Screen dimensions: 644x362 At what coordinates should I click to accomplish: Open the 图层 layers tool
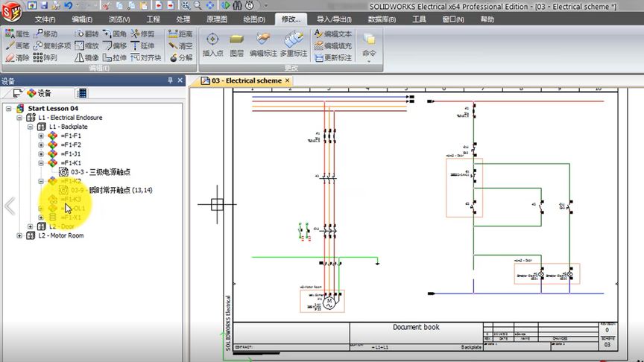(x=236, y=45)
